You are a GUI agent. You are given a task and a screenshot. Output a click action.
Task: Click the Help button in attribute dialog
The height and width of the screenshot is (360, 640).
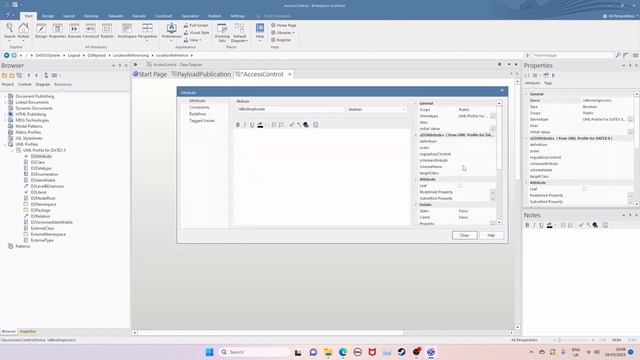pos(491,236)
